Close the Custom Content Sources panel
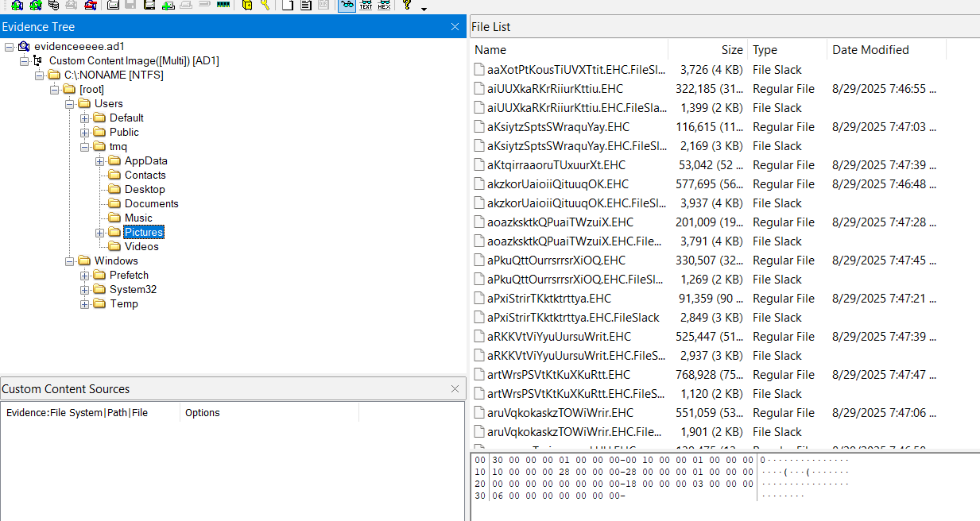Image resolution: width=980 pixels, height=521 pixels. click(455, 389)
